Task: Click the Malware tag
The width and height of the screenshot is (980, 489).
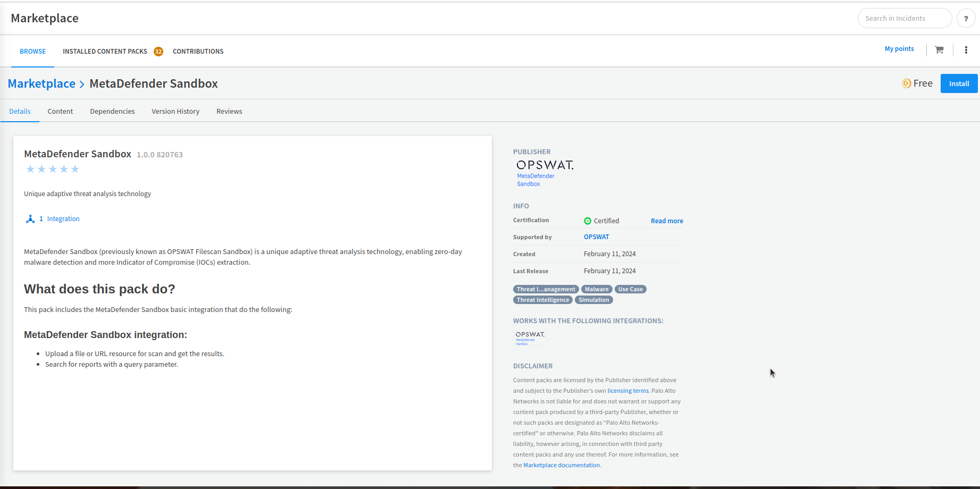Action: point(597,289)
